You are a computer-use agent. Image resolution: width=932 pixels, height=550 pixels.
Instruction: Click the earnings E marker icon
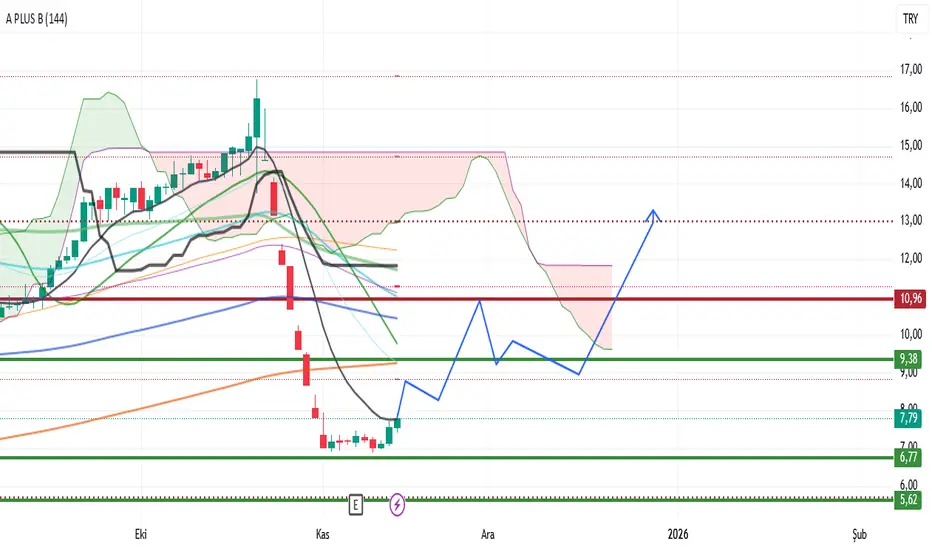click(x=355, y=505)
